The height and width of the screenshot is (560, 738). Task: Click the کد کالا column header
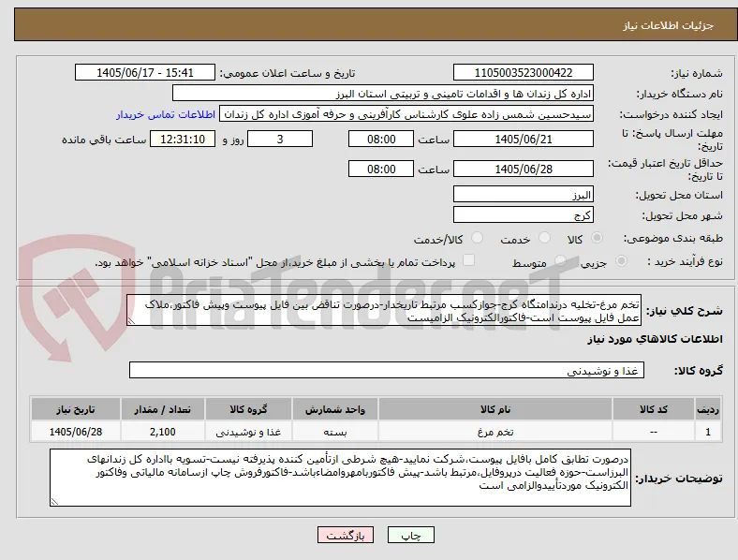click(654, 409)
